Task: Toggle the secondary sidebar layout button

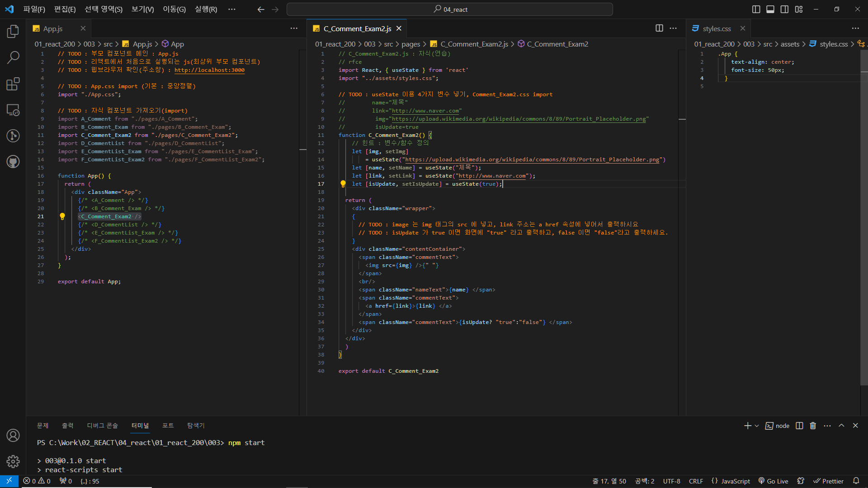Action: (785, 9)
